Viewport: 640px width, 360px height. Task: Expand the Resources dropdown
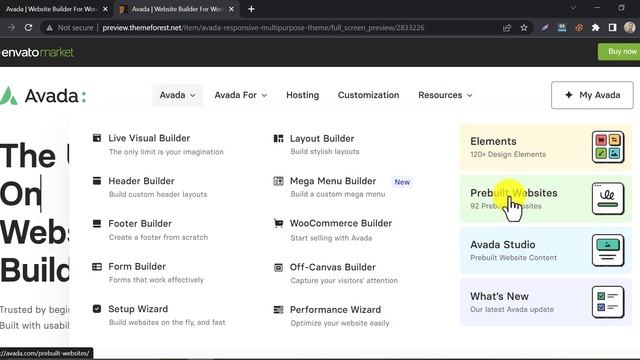pos(445,95)
